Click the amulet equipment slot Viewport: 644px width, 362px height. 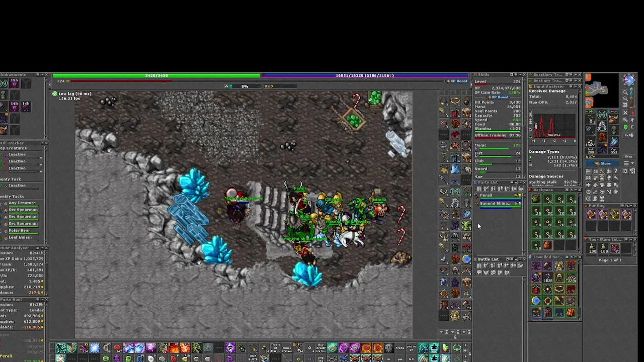[x=591, y=119]
